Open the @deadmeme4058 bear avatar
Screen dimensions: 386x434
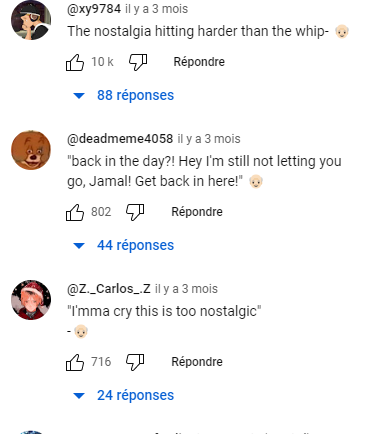[31, 150]
